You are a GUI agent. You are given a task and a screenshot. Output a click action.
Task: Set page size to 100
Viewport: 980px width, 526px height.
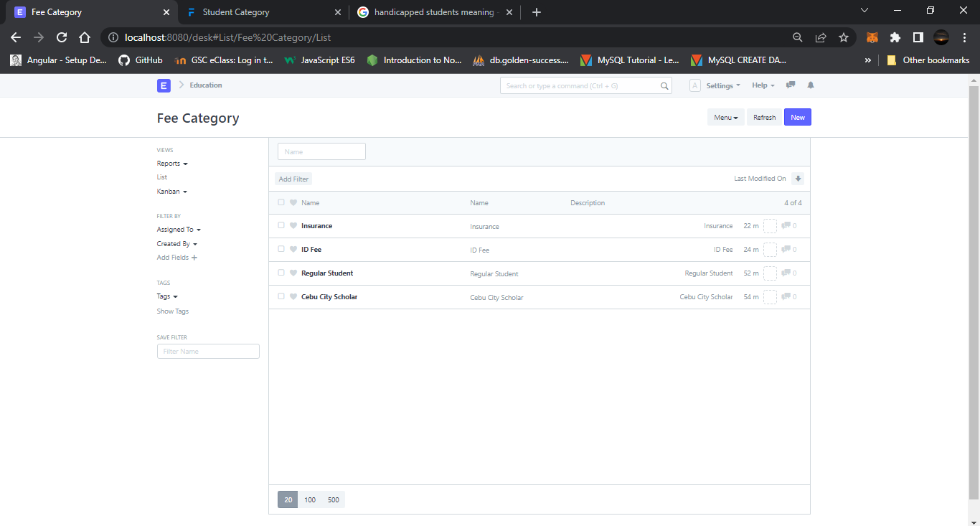tap(310, 499)
